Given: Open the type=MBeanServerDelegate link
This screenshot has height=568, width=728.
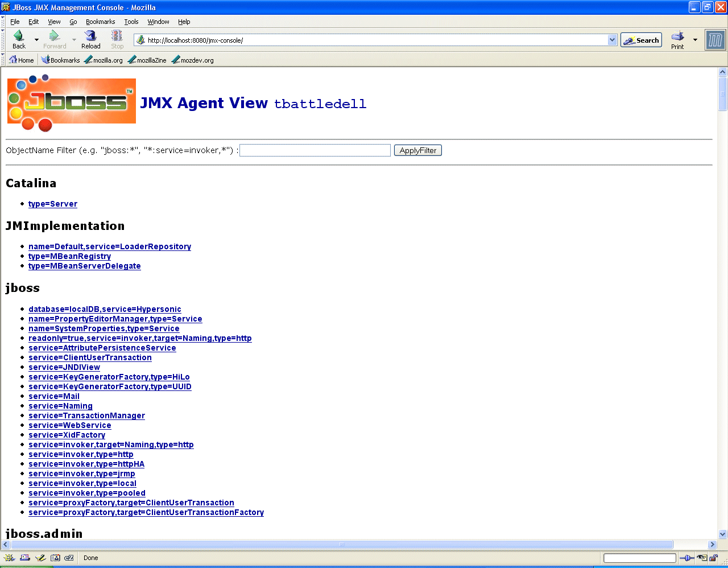Looking at the screenshot, I should point(85,266).
